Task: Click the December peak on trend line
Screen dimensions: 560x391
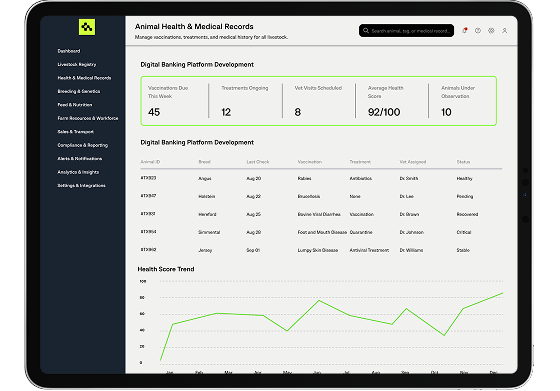Action: (502, 293)
